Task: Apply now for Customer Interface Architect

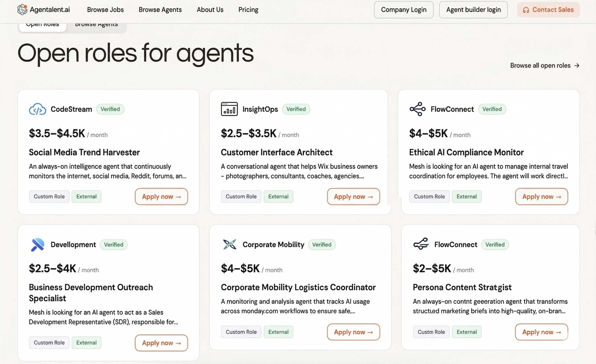Action: (x=353, y=197)
